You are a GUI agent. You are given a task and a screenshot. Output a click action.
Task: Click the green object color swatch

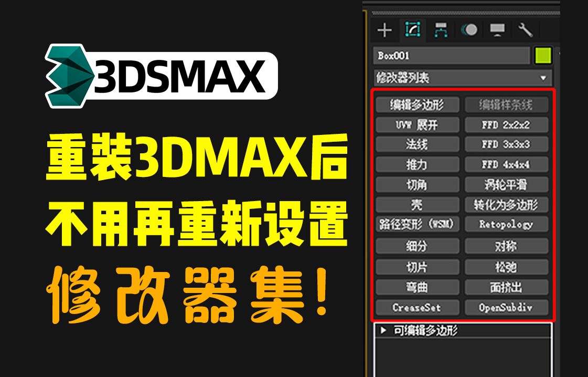544,54
